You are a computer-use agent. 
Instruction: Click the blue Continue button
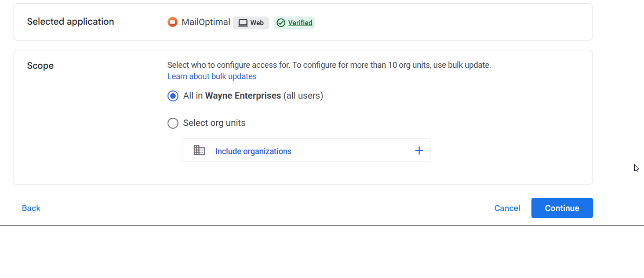pyautogui.click(x=562, y=208)
